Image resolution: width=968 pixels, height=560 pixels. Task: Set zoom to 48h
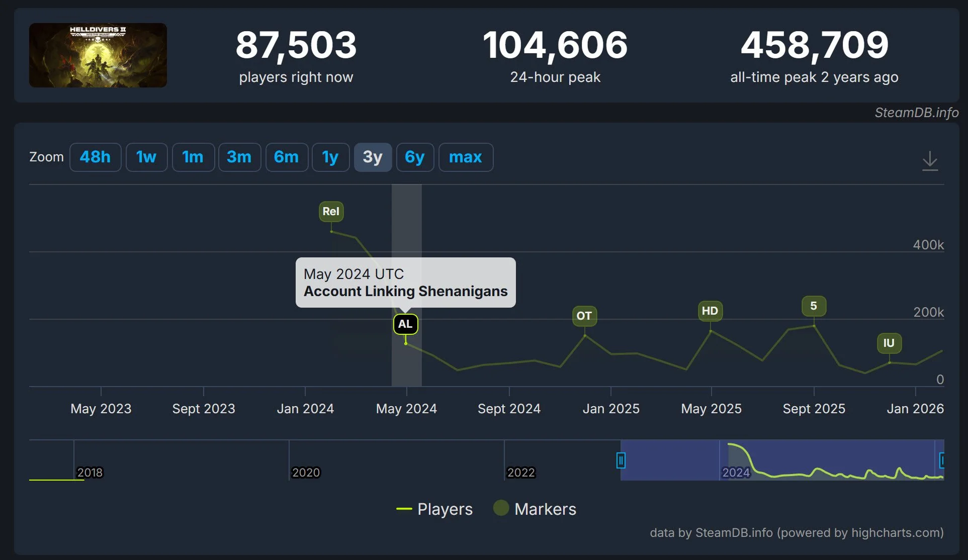pyautogui.click(x=95, y=157)
